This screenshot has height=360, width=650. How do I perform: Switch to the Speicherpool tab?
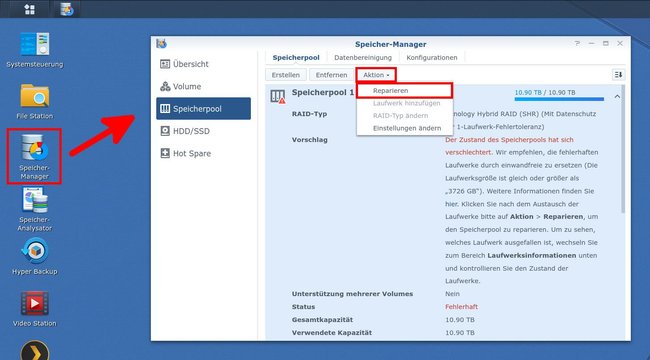(296, 58)
